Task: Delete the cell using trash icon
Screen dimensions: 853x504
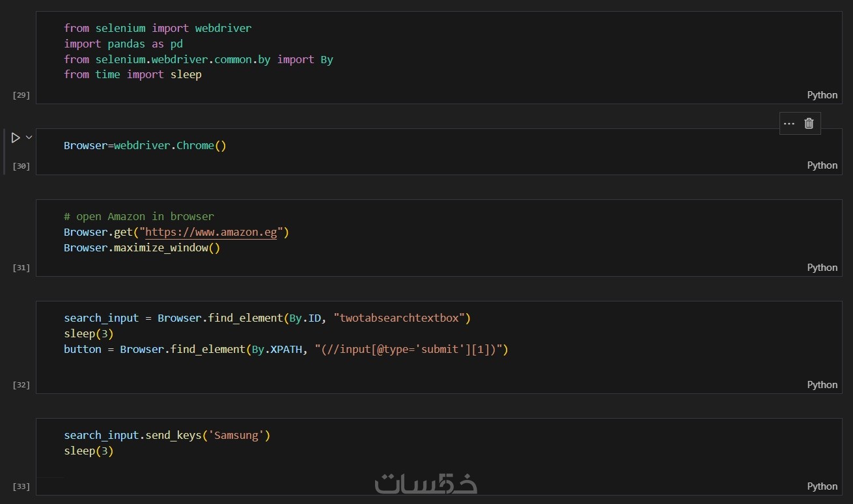Action: pos(809,124)
